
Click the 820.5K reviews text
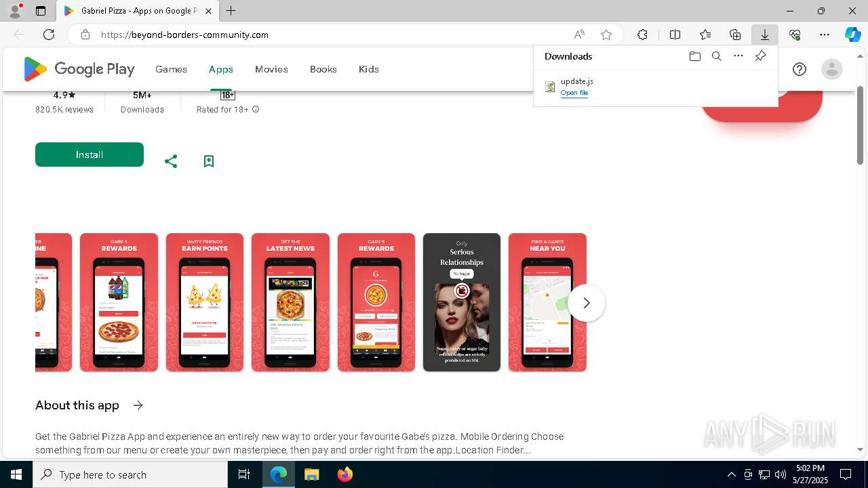64,110
